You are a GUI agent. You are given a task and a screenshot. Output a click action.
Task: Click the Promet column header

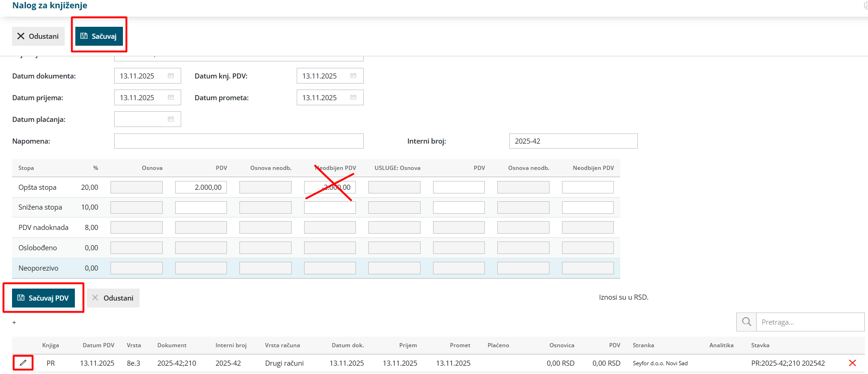[460, 345]
